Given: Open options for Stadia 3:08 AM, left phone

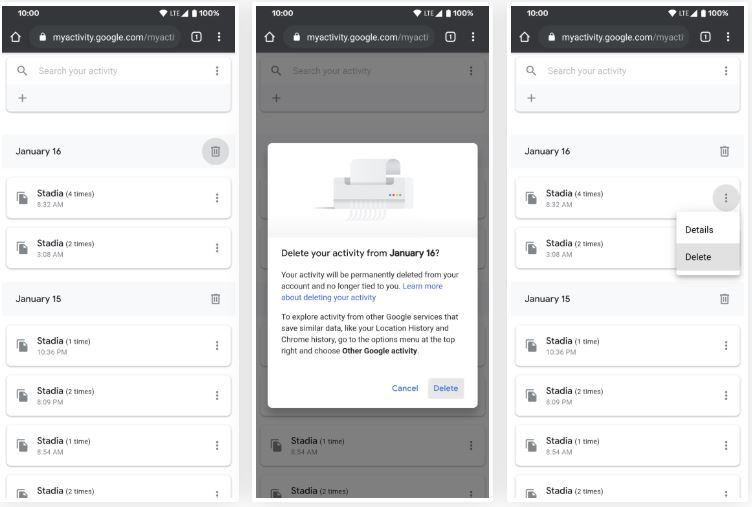Looking at the screenshot, I should pos(217,248).
